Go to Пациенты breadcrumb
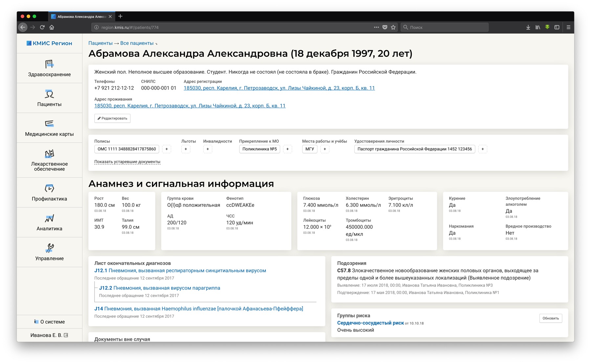 tap(100, 43)
